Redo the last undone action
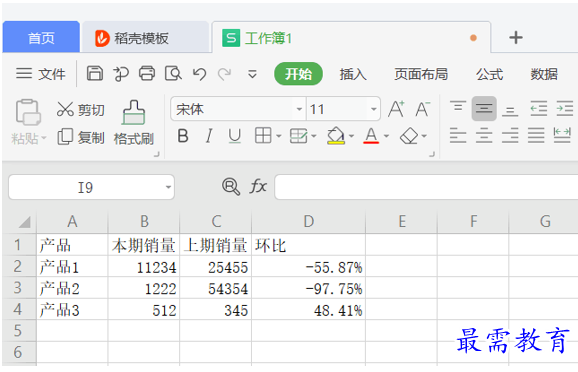Image resolution: width=578 pixels, height=372 pixels. pyautogui.click(x=224, y=74)
